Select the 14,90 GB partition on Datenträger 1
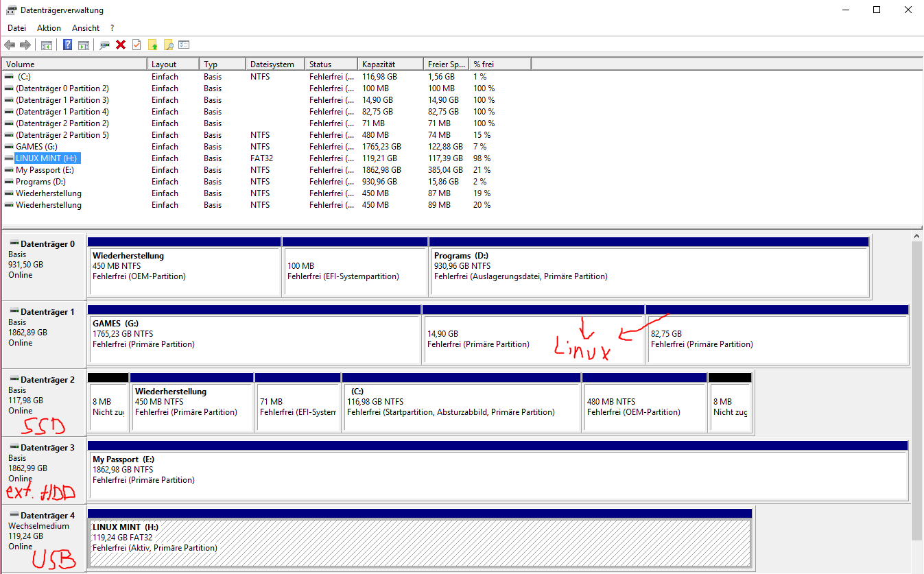This screenshot has height=574, width=924. tap(533, 335)
